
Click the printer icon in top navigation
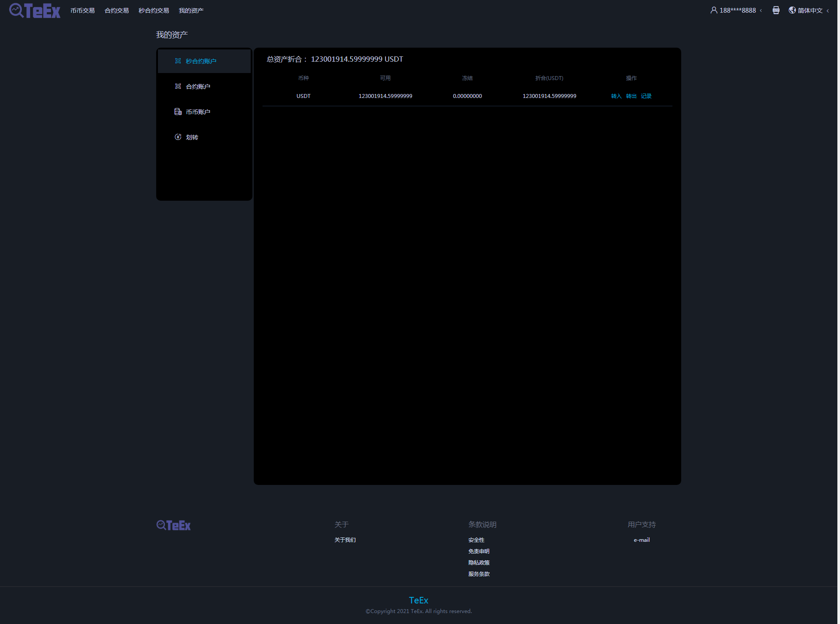[777, 10]
